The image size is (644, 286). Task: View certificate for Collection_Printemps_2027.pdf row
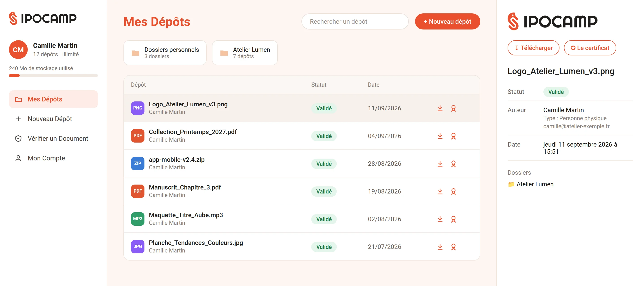click(453, 136)
